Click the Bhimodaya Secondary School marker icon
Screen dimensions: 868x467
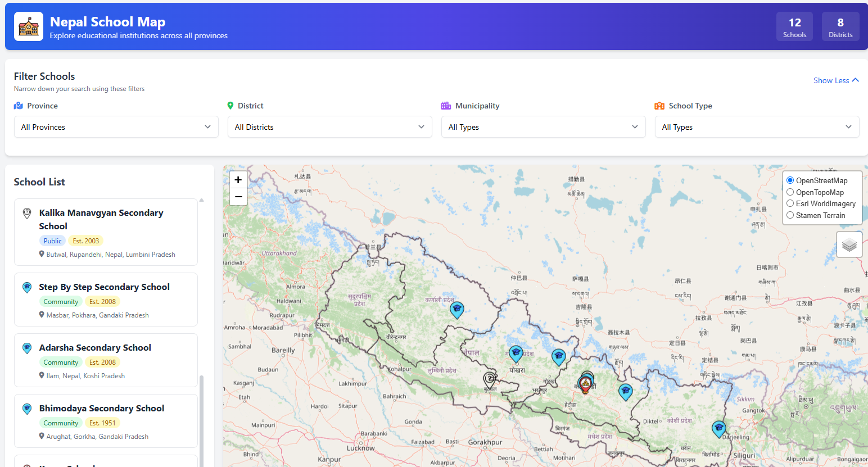pos(26,409)
